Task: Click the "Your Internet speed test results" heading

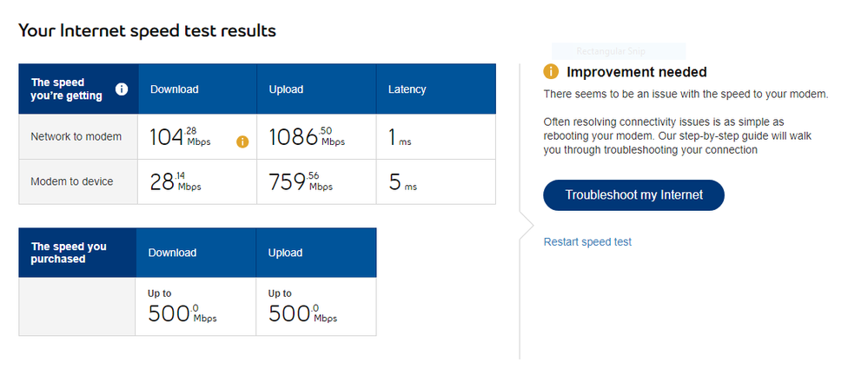Action: coord(147,30)
